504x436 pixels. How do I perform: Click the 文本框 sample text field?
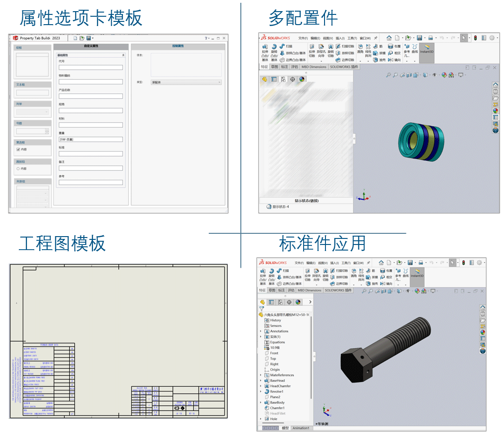tap(33, 93)
